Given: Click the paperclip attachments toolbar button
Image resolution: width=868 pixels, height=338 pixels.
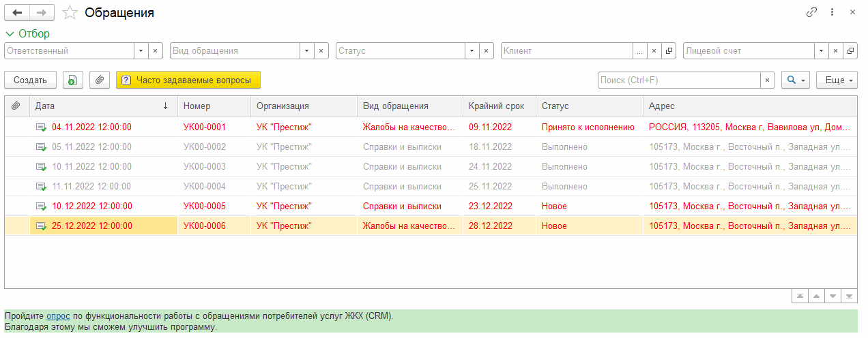Looking at the screenshot, I should pos(100,80).
